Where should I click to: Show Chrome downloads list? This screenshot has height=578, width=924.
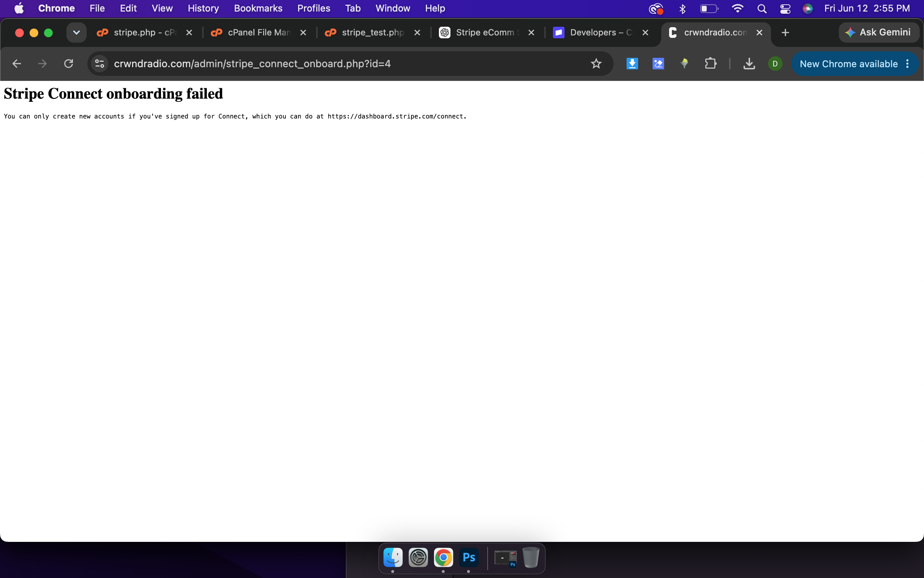coord(749,64)
